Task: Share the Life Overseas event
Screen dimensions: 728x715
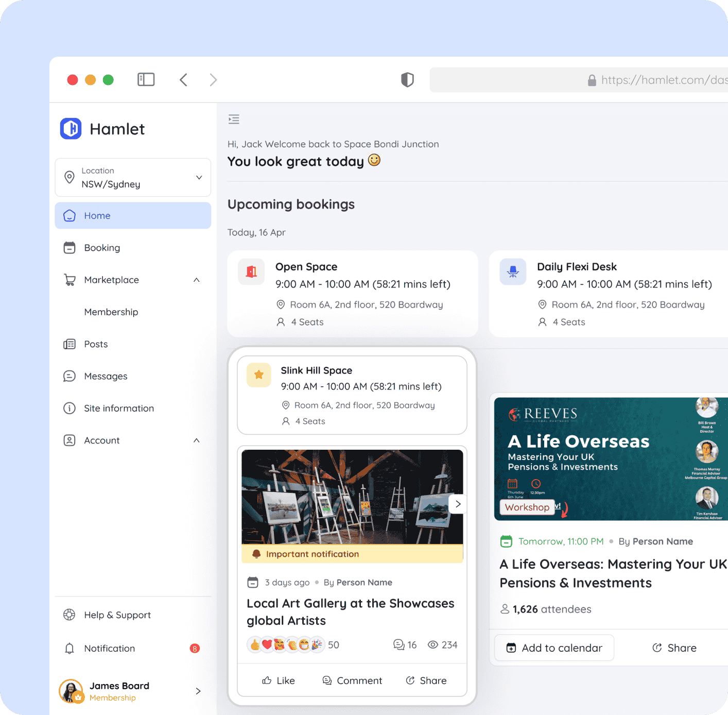Action: click(x=674, y=648)
